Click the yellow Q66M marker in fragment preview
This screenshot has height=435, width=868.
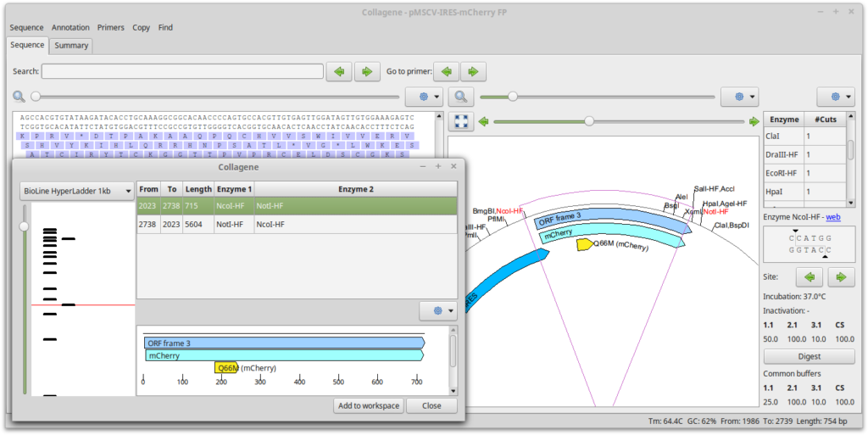(227, 368)
